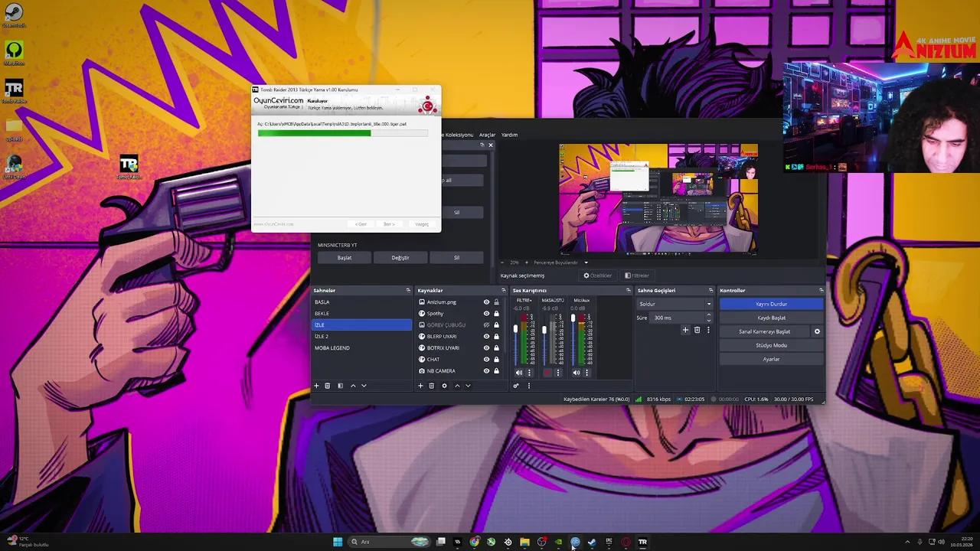Open the Windows Start menu

pyautogui.click(x=338, y=542)
